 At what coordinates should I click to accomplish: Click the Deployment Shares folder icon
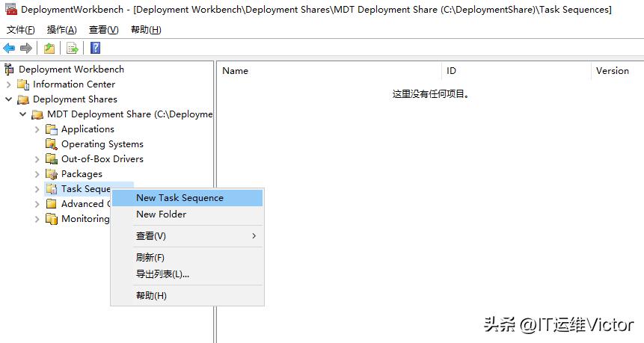click(x=23, y=99)
